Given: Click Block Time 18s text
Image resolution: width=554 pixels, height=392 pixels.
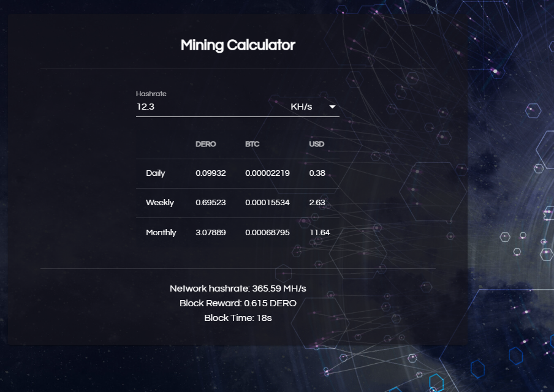Looking at the screenshot, I should click(x=238, y=318).
